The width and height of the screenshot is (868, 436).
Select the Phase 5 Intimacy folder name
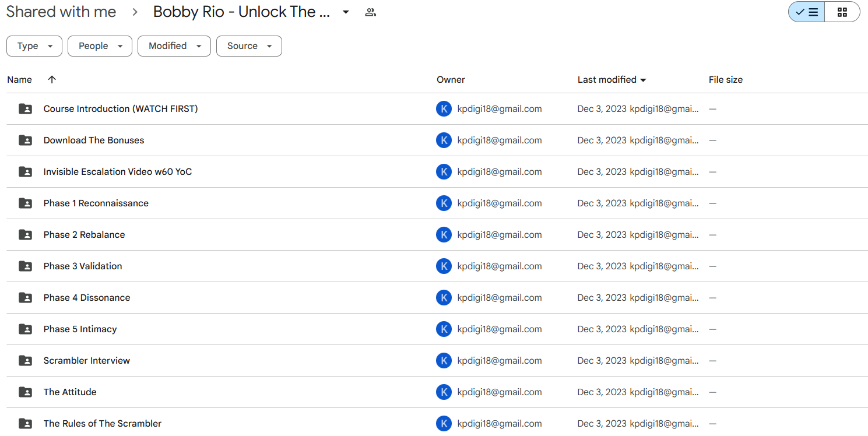[80, 329]
